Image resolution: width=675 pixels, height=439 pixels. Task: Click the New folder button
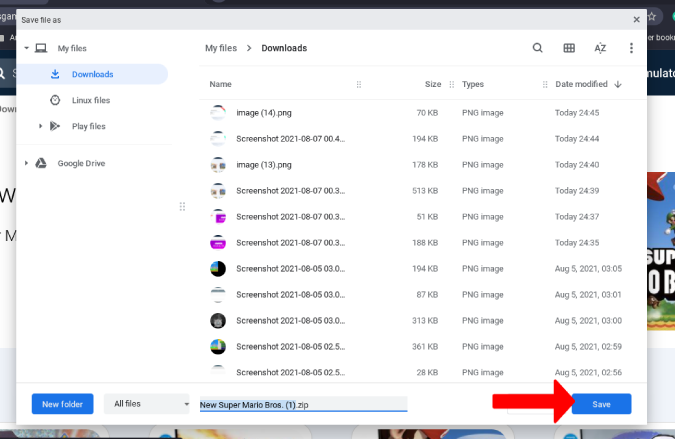(62, 404)
